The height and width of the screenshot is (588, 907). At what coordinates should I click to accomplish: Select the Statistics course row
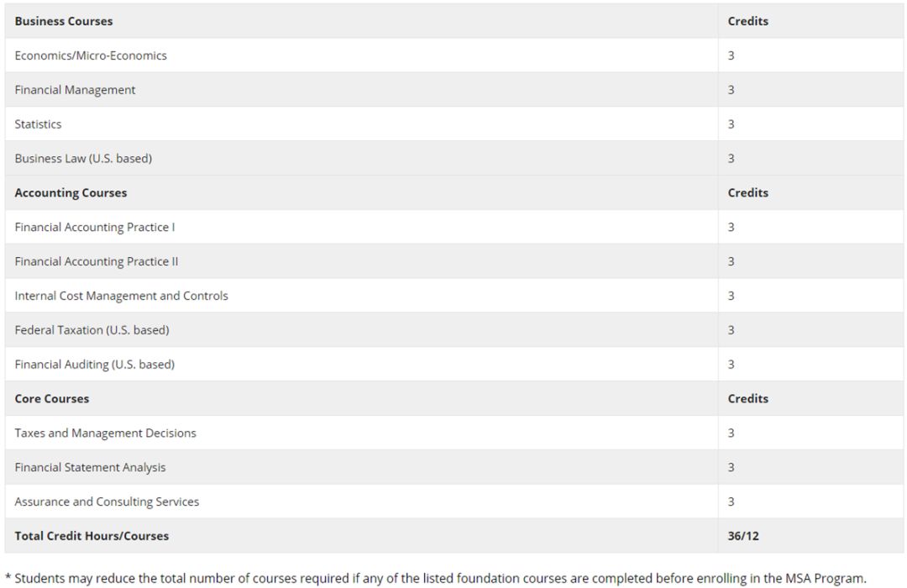38,124
